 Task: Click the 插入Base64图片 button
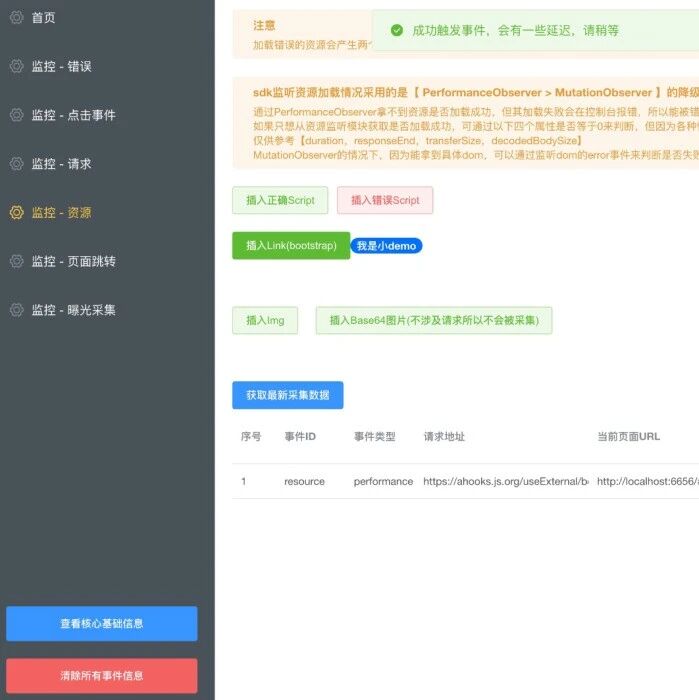(x=434, y=320)
